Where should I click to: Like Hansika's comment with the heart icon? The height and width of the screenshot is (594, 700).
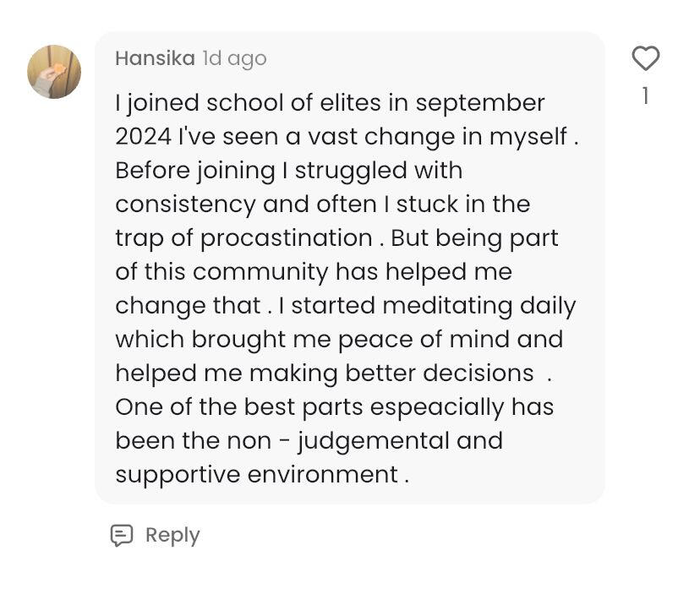pos(645,58)
